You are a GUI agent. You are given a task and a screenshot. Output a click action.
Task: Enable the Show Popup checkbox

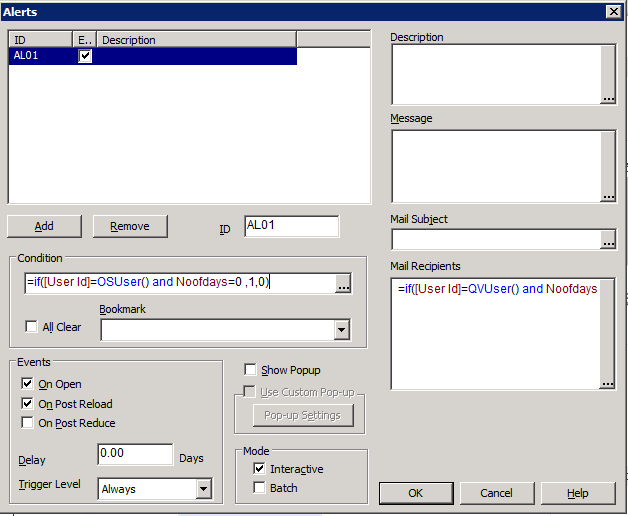tap(250, 369)
